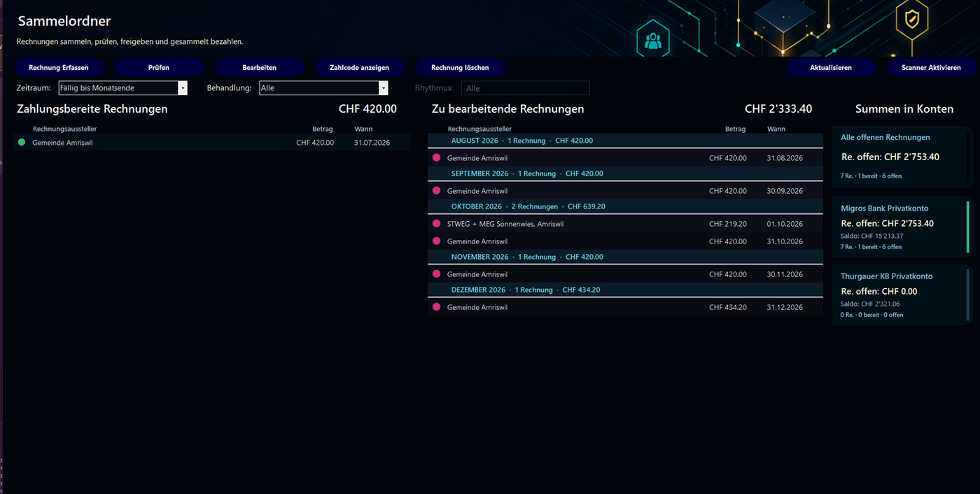Open Zahlcode anzeigen

(359, 68)
